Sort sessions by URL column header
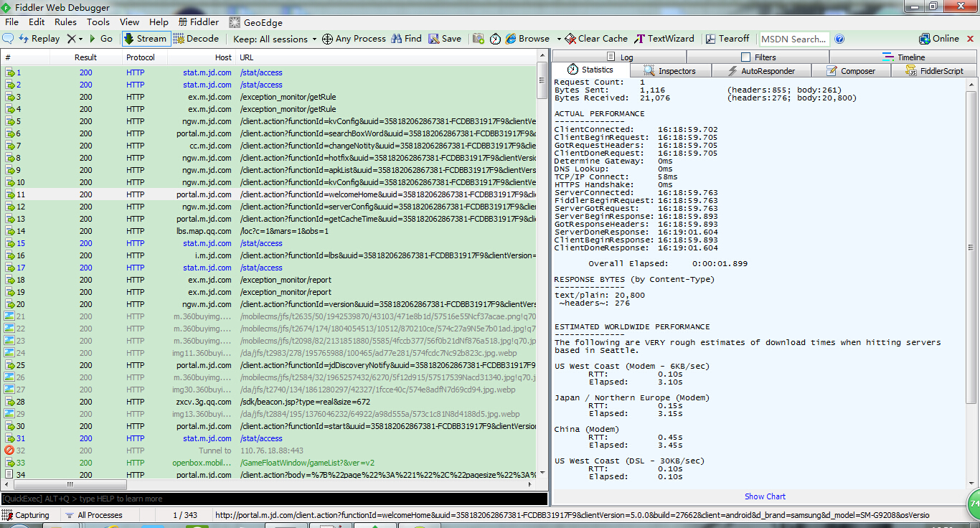The width and height of the screenshot is (980, 528). (385, 57)
